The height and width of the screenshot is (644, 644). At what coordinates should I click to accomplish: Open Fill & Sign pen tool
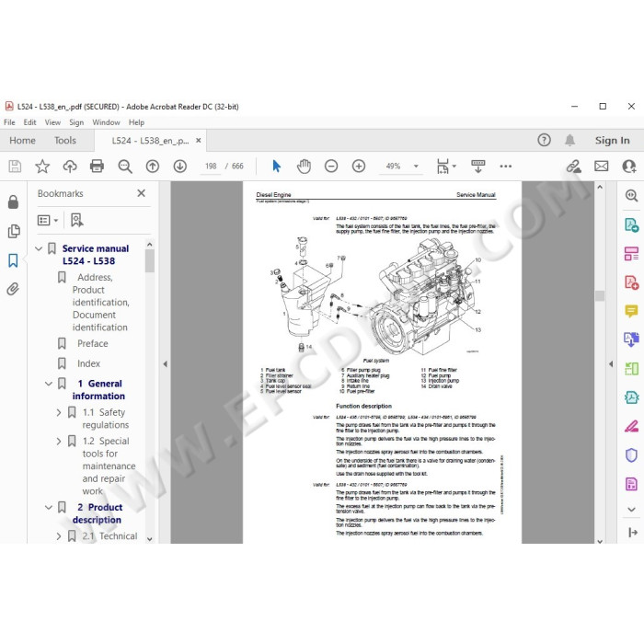click(x=631, y=426)
